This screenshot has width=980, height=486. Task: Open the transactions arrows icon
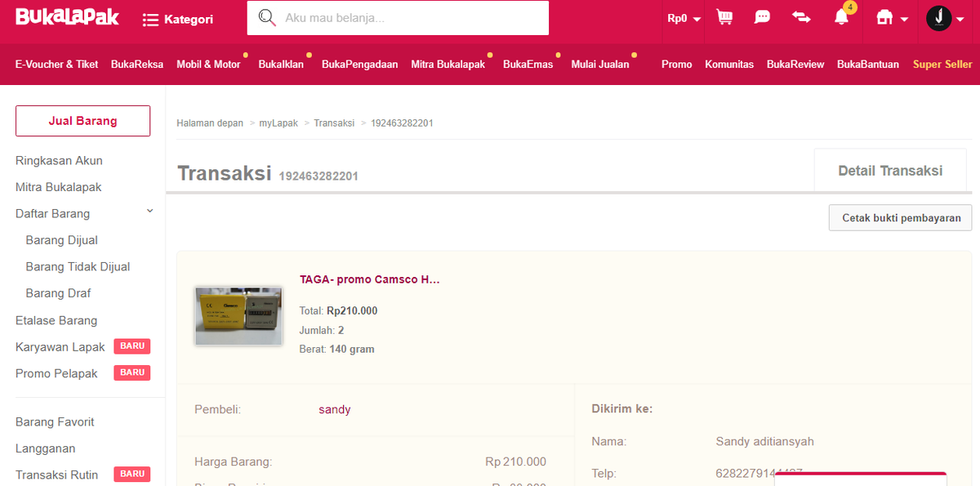[801, 17]
